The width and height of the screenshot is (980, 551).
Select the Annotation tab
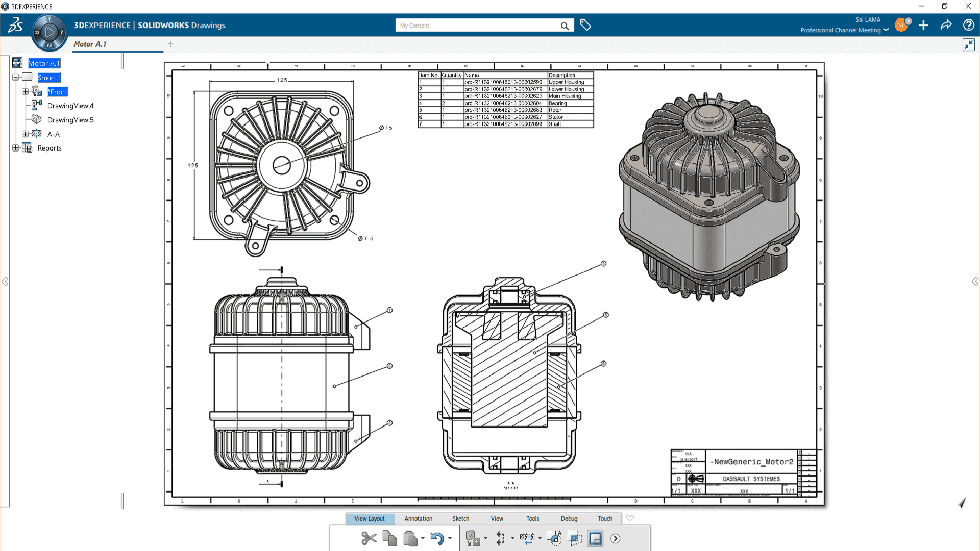coord(419,518)
